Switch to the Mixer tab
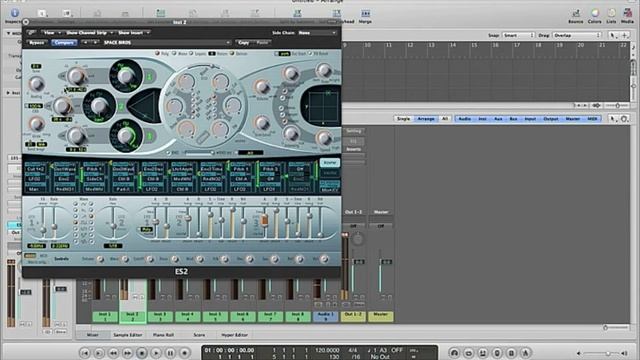The image size is (640, 360). (x=93, y=335)
